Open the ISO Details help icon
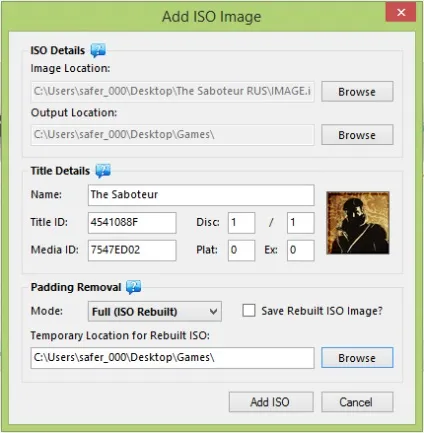The width and height of the screenshot is (424, 433). coord(98,50)
